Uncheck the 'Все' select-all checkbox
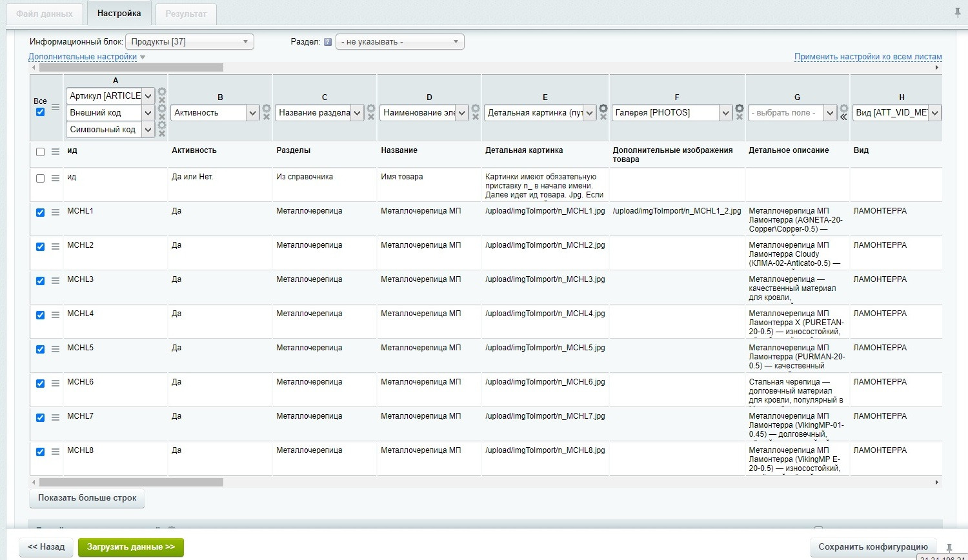Viewport: 968px width, 560px height. [x=40, y=112]
